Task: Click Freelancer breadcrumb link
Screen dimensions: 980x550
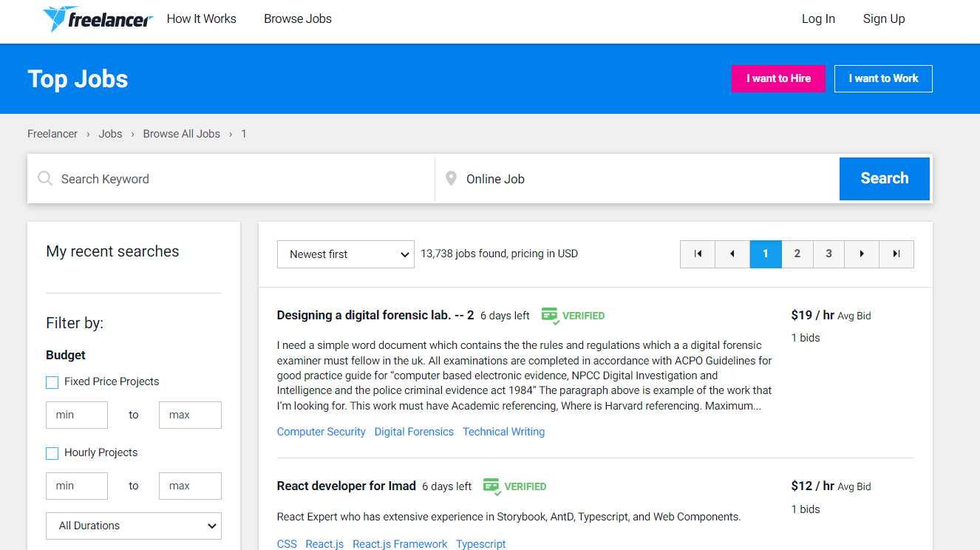Action: 52,134
